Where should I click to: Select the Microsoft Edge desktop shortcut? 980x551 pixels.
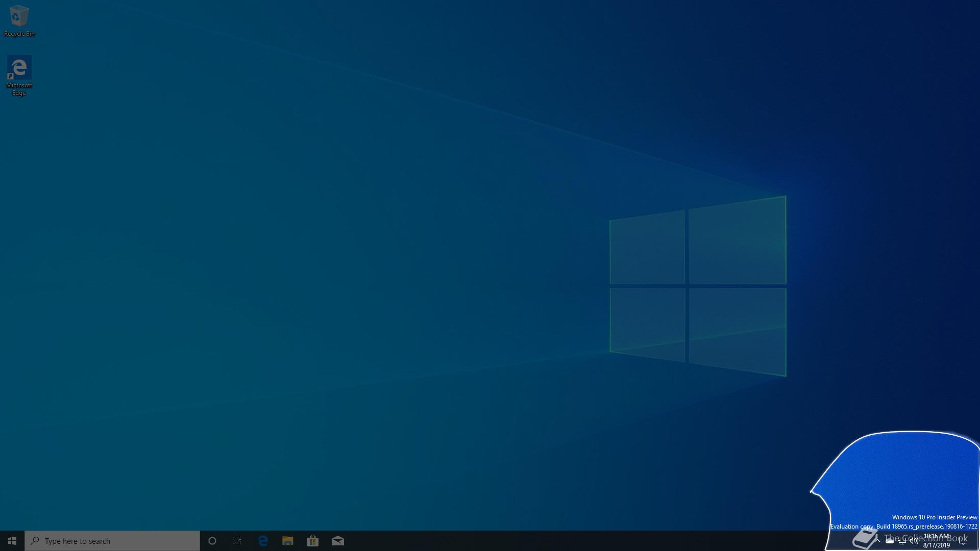coord(19,76)
